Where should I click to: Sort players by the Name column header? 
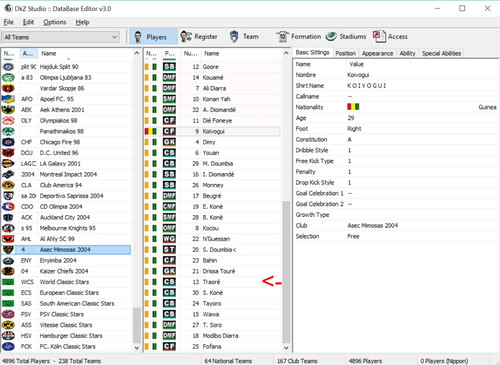[241, 53]
